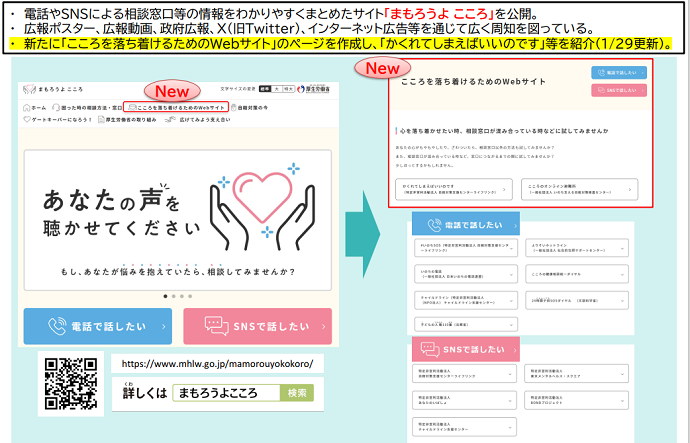690x443 pixels.
Task: Click the document icon for 厚生労働省の取り組み
Action: [101, 119]
